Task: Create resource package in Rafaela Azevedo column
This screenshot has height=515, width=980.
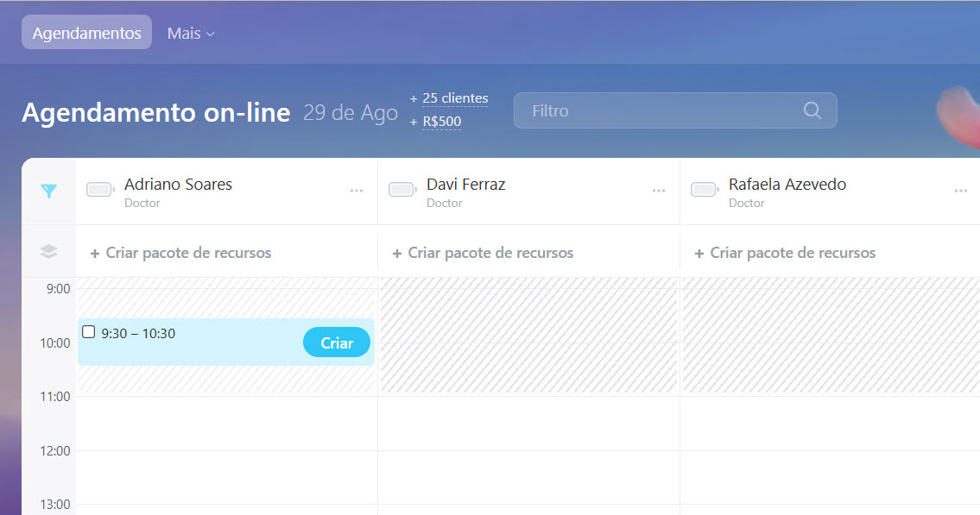Action: (785, 253)
